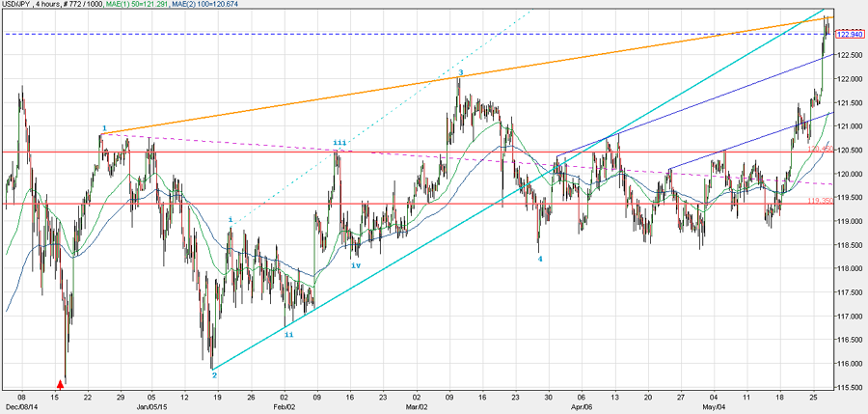Click the 'Apr/06' date axis label
The image size is (868, 414).
[582, 409]
